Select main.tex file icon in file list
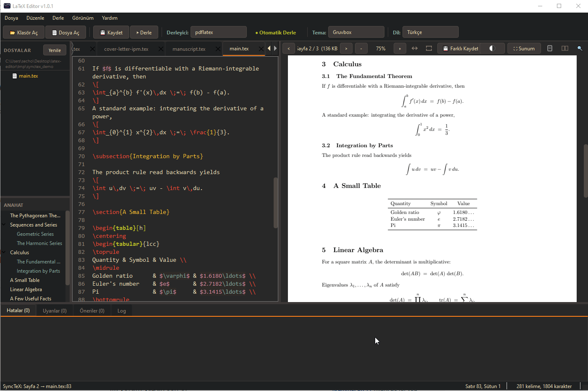Viewport: 588px width, 391px height. [x=15, y=76]
